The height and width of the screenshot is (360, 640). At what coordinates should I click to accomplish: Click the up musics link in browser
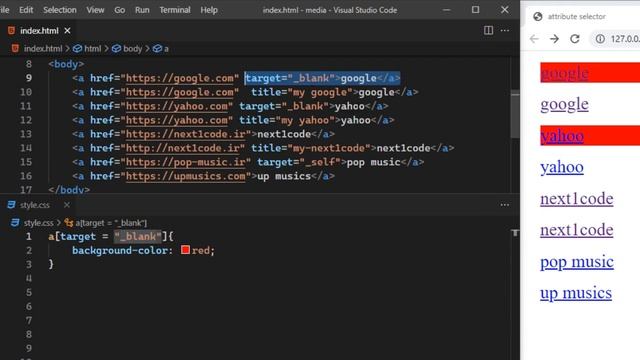tap(576, 293)
